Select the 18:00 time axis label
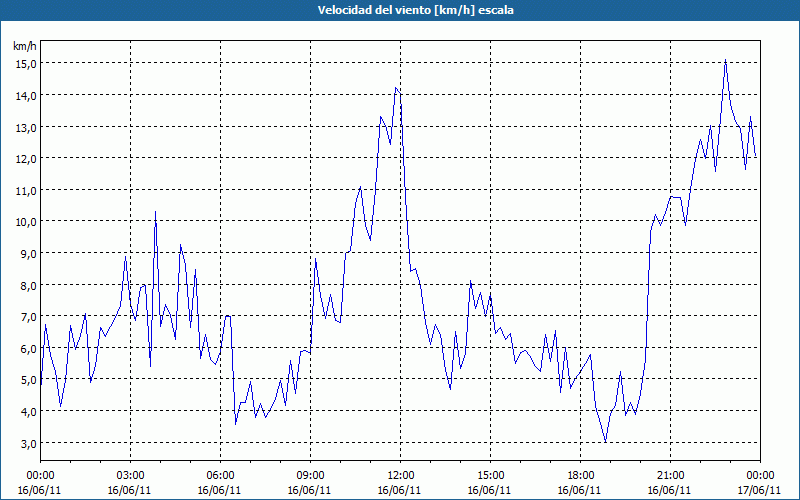Image resolution: width=800 pixels, height=500 pixels. [x=580, y=475]
